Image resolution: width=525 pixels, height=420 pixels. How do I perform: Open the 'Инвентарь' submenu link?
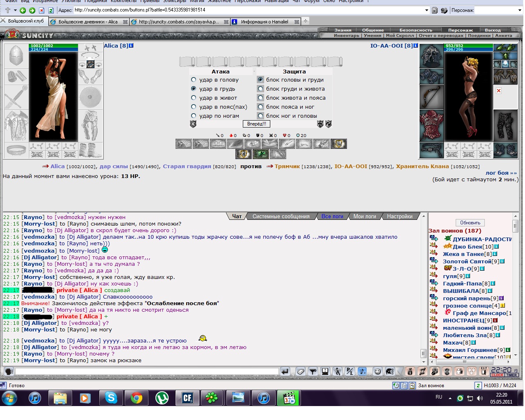tap(347, 35)
